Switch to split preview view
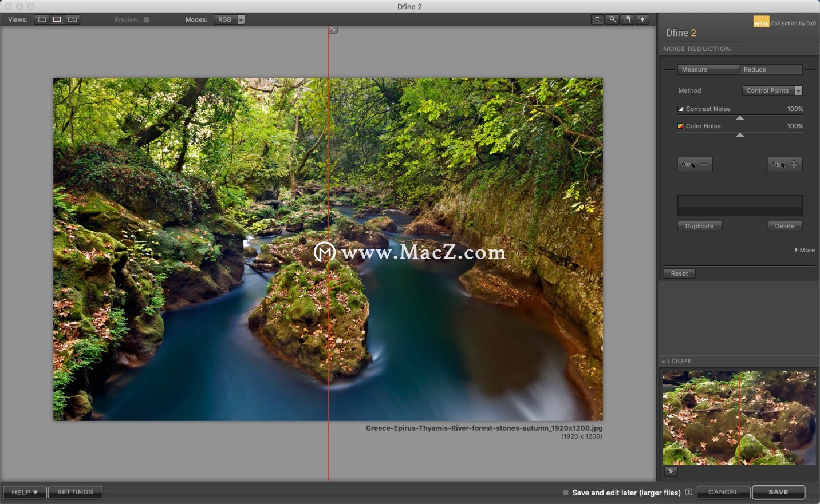This screenshot has height=504, width=820. coord(57,19)
